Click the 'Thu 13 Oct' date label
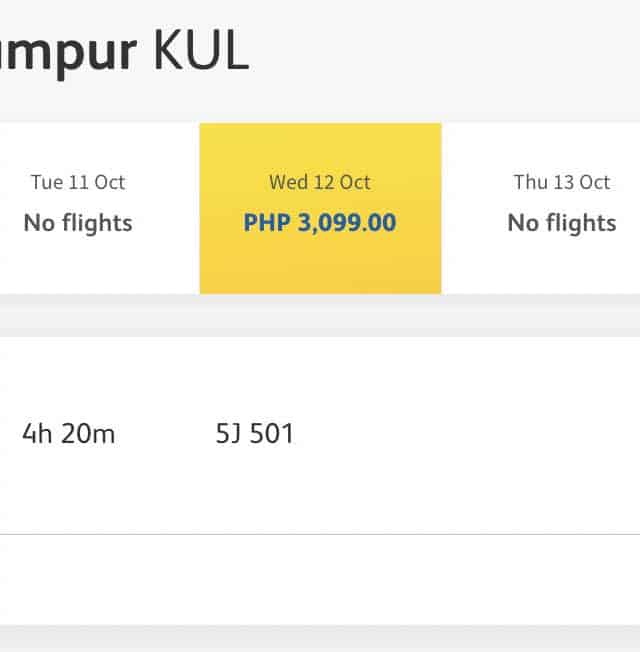This screenshot has width=640, height=652. (x=561, y=182)
